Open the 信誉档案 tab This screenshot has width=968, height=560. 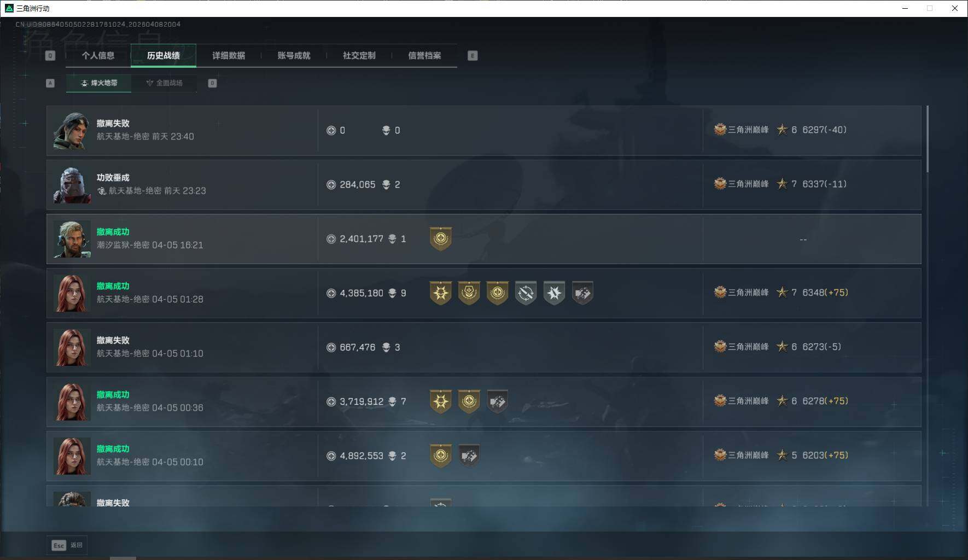coord(424,56)
